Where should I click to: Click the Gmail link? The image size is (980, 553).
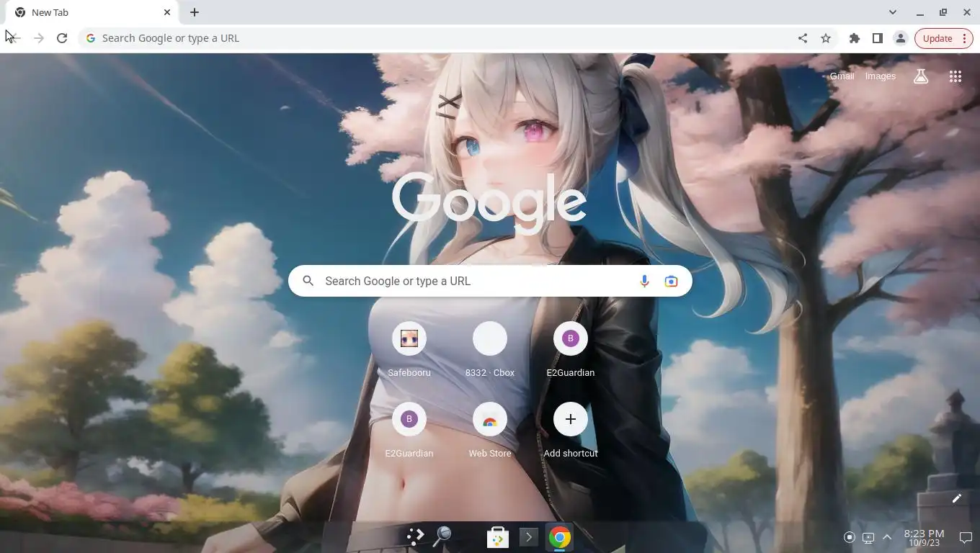(842, 76)
